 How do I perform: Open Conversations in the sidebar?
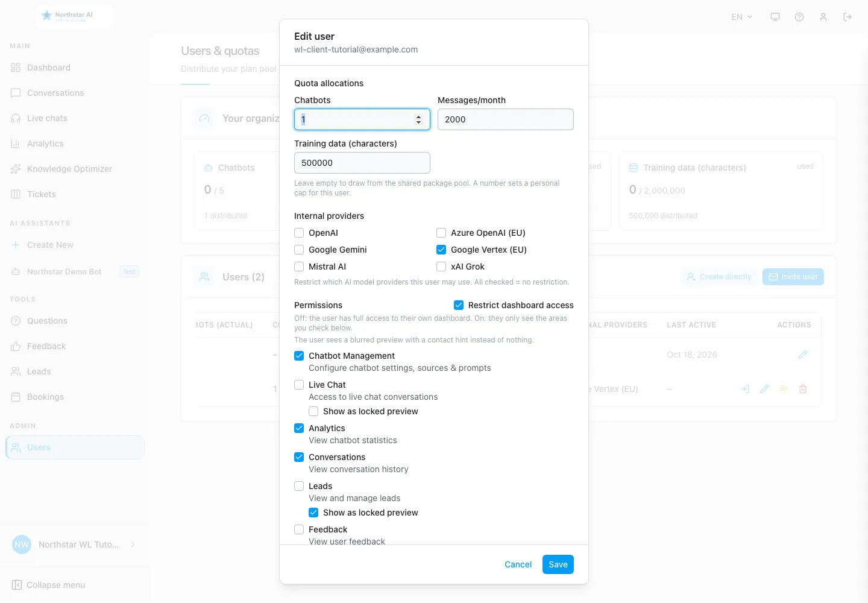pos(75,93)
